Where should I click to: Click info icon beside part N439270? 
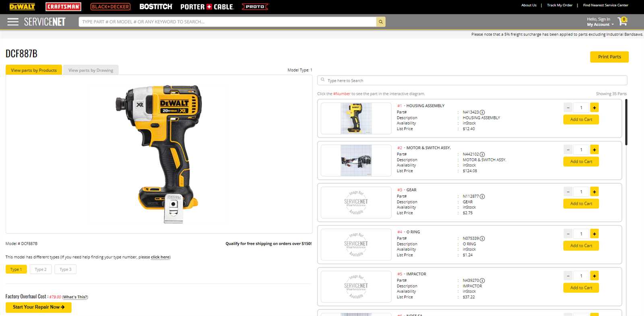coord(482,281)
